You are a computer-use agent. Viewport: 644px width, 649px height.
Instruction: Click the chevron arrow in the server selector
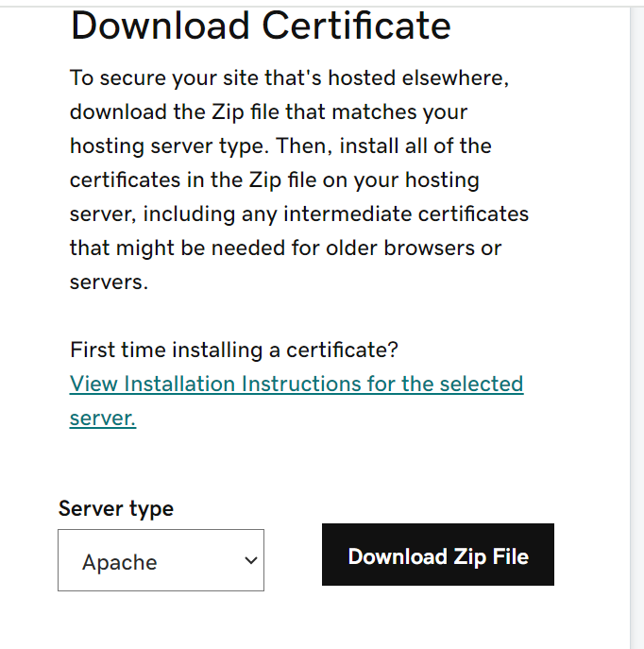click(250, 560)
